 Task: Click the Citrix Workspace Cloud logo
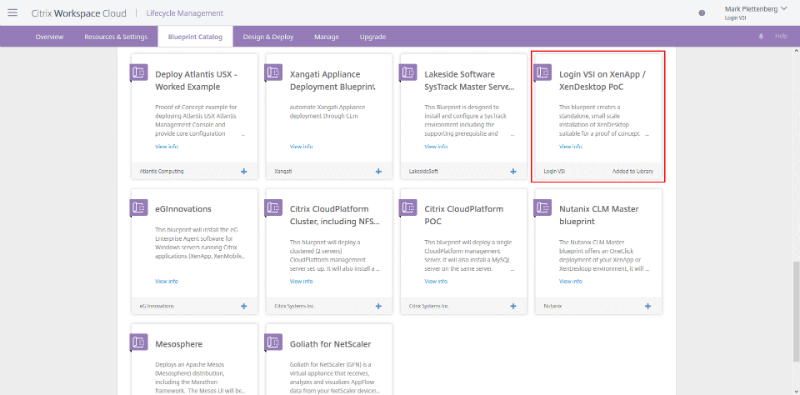pos(79,13)
